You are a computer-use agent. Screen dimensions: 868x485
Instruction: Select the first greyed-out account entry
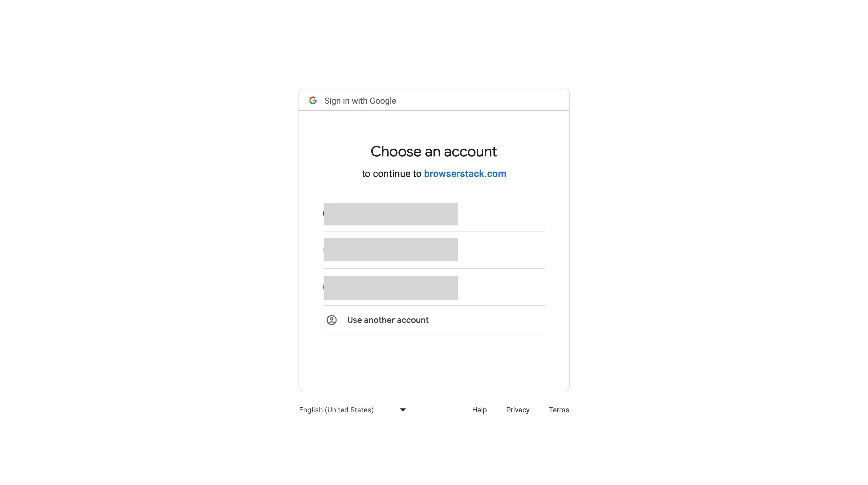pyautogui.click(x=390, y=214)
